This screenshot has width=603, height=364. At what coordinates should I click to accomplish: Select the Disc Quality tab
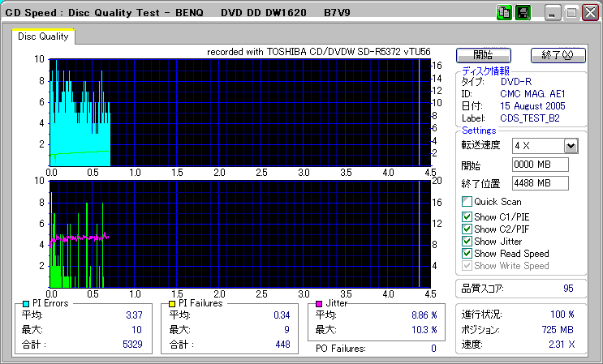point(43,36)
